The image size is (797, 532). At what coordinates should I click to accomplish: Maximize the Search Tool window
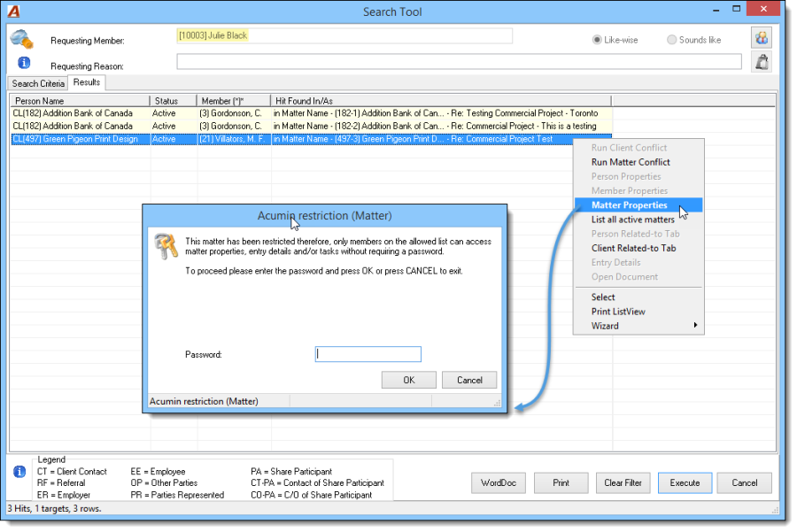736,9
